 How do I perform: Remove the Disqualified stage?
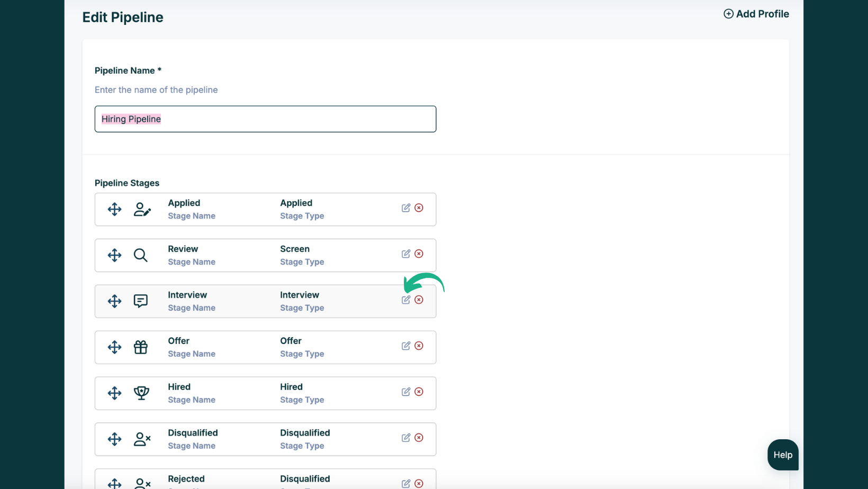tap(419, 438)
